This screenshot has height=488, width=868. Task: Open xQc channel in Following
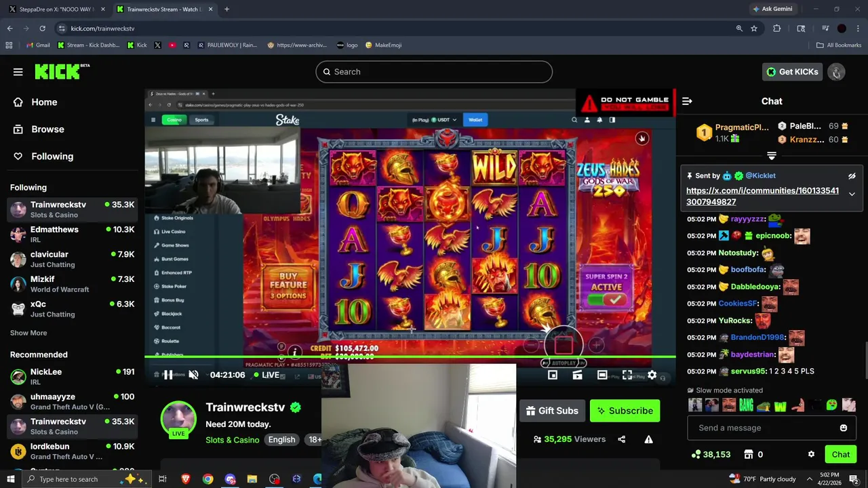click(73, 309)
